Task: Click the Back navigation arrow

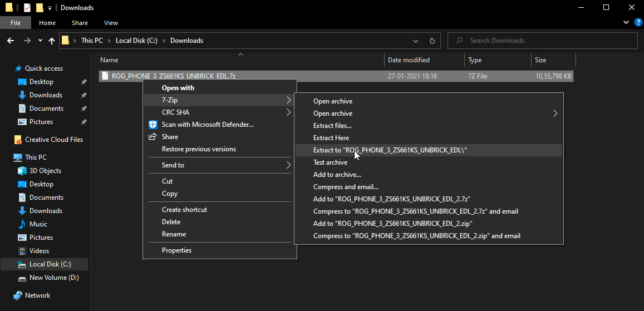Action: [x=11, y=41]
